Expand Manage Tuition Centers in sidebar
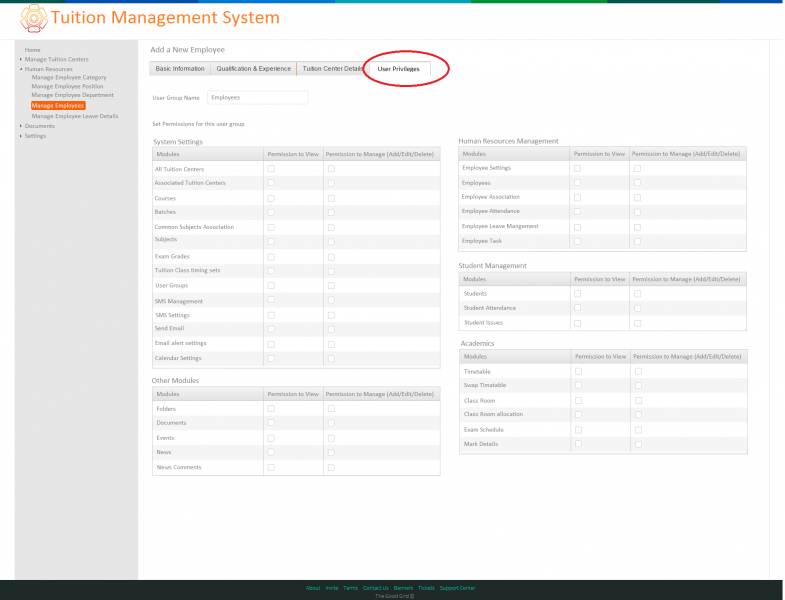Image resolution: width=785 pixels, height=600 pixels. pyautogui.click(x=57, y=59)
